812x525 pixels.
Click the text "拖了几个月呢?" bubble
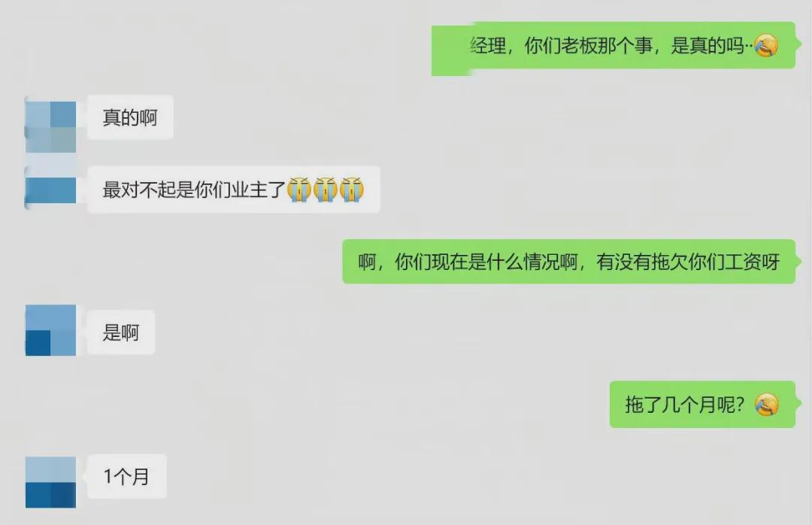coord(702,404)
